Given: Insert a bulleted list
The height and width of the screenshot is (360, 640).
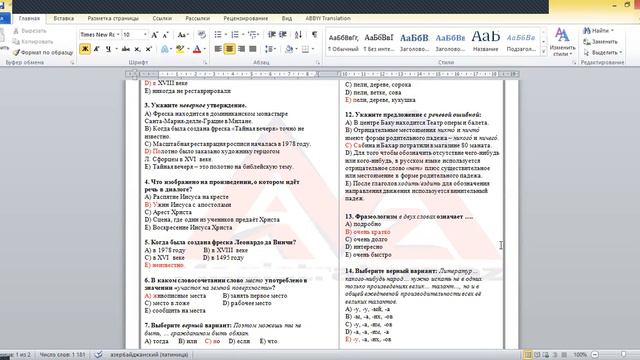Looking at the screenshot, I should coord(218,35).
